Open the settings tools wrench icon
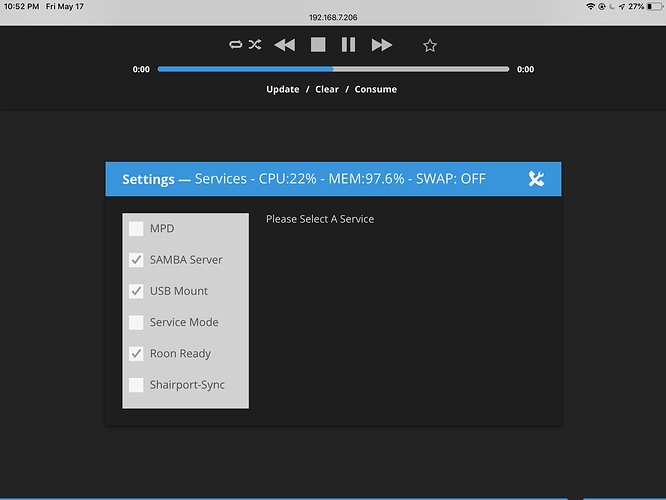Viewport: 666px width, 500px height. [x=536, y=179]
